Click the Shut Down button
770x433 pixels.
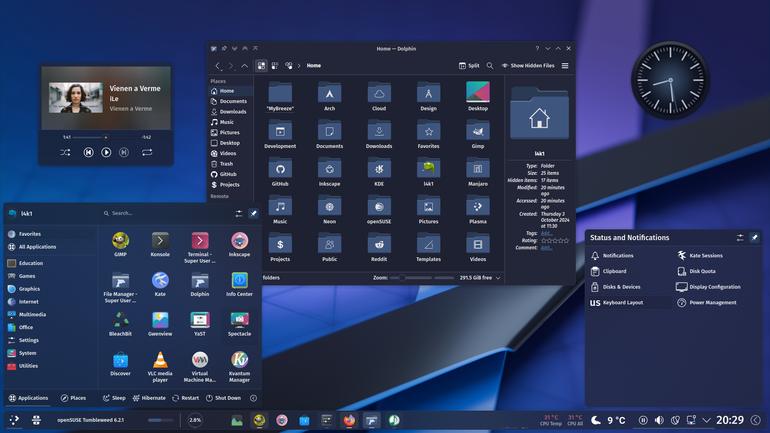[223, 398]
